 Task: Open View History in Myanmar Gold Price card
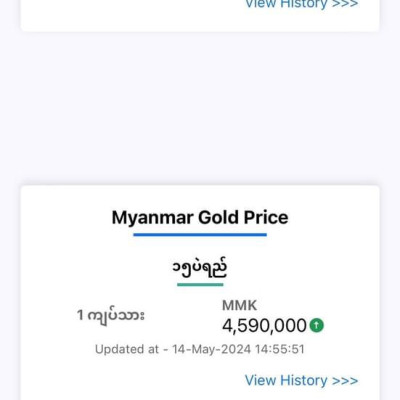click(301, 380)
